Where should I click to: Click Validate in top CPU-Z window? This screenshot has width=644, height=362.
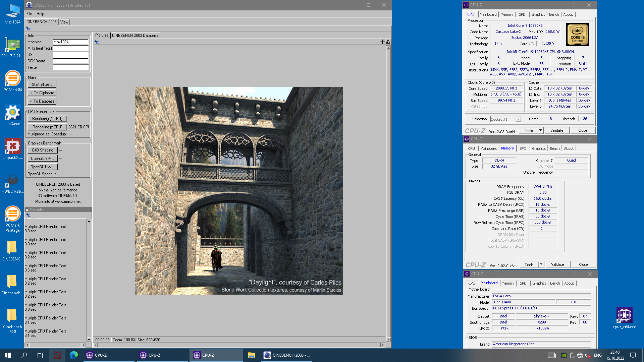pyautogui.click(x=557, y=130)
